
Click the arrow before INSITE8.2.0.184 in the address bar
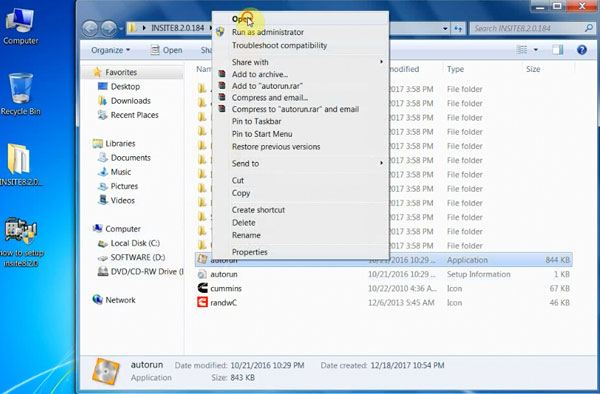(x=144, y=28)
